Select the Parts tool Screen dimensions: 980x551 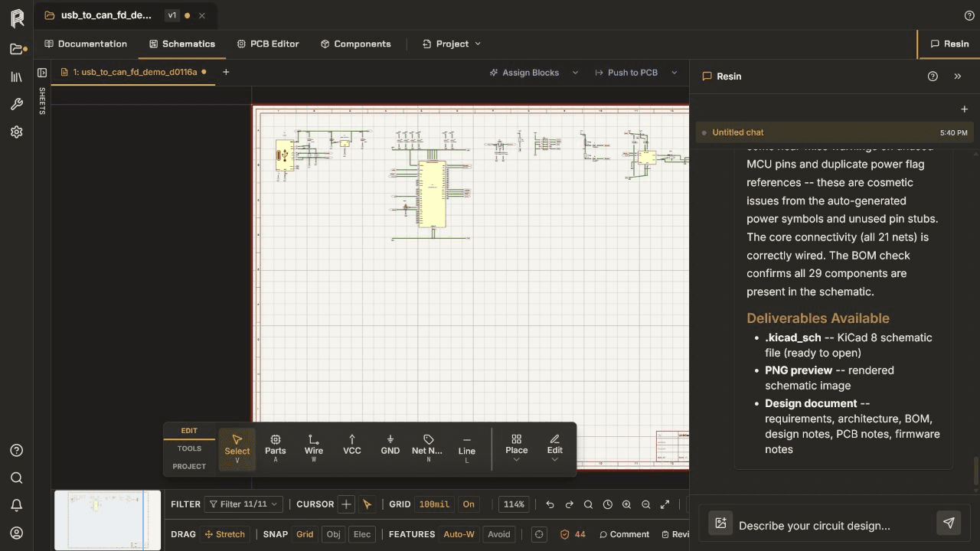(276, 449)
